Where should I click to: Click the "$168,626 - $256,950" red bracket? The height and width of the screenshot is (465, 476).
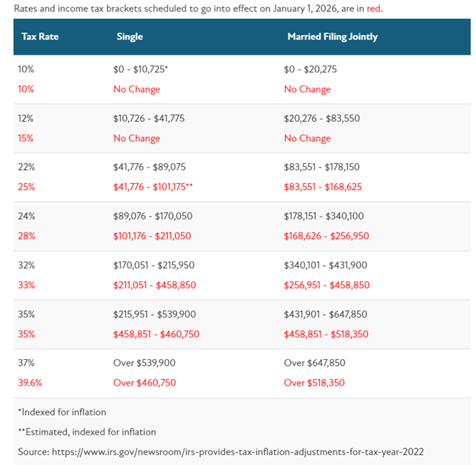point(326,236)
